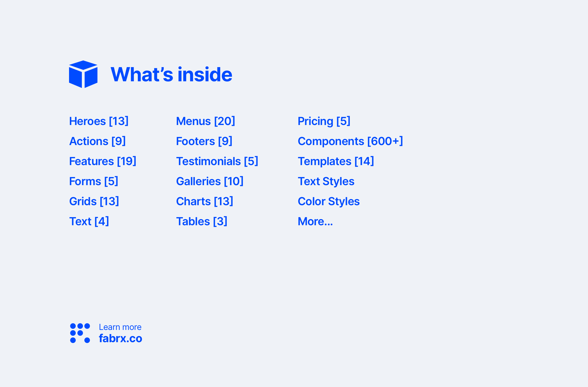
Task: Select the Templates [14] item
Action: click(x=336, y=161)
